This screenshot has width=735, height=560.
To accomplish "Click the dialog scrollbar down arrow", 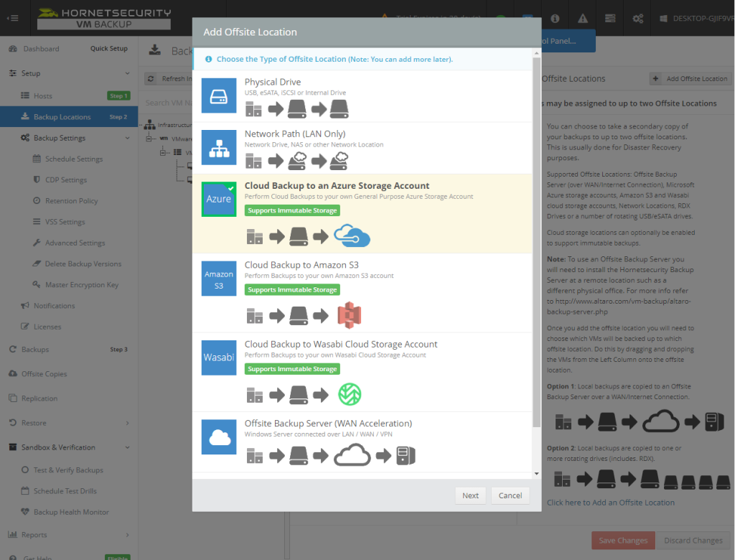I will click(537, 474).
